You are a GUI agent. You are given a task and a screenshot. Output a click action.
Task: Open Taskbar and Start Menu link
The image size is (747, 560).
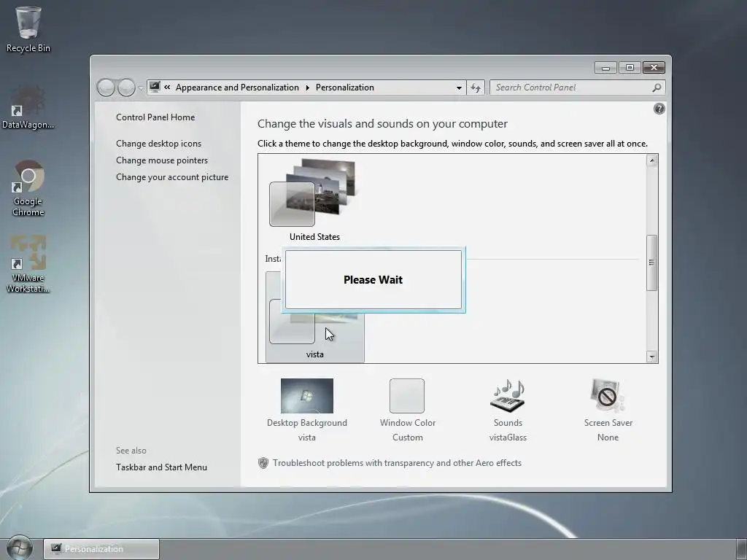161,467
